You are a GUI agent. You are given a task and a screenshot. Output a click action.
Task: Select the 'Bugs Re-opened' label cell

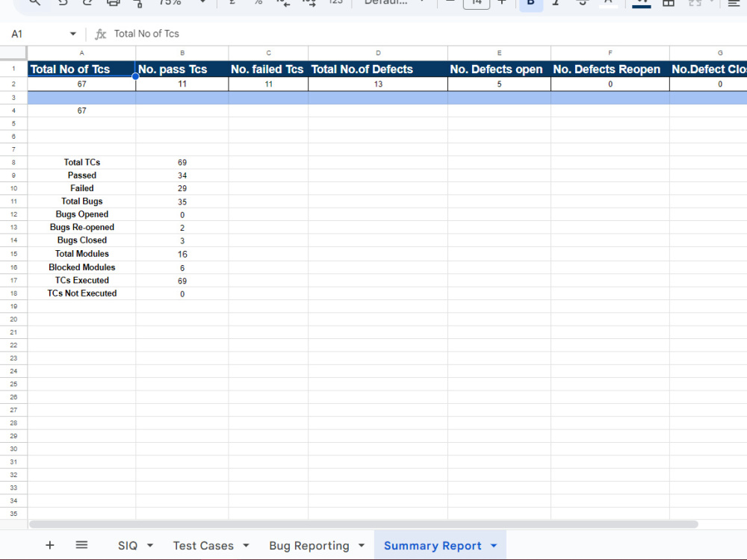click(x=81, y=227)
